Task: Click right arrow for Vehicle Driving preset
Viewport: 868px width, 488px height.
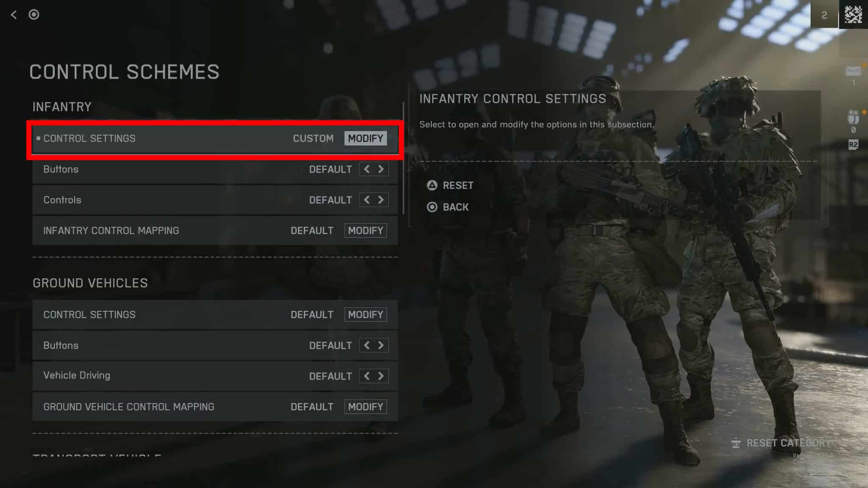Action: [x=381, y=376]
